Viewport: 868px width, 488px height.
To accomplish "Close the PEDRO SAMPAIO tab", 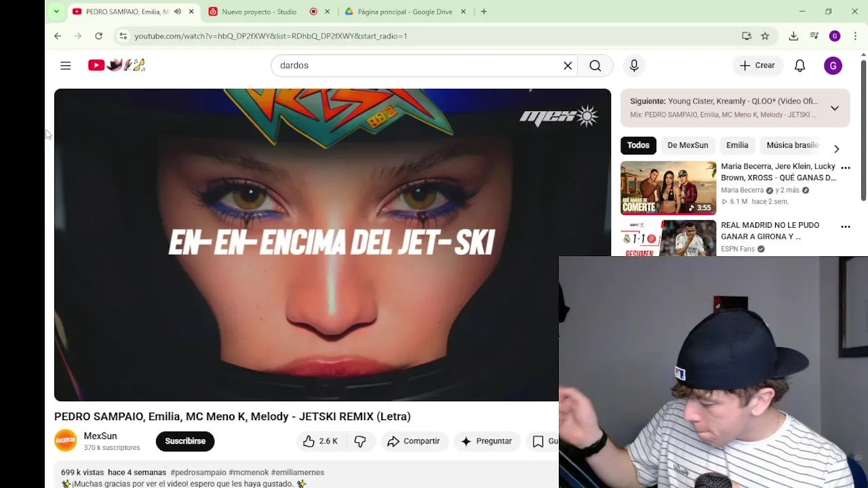I will click(x=191, y=12).
